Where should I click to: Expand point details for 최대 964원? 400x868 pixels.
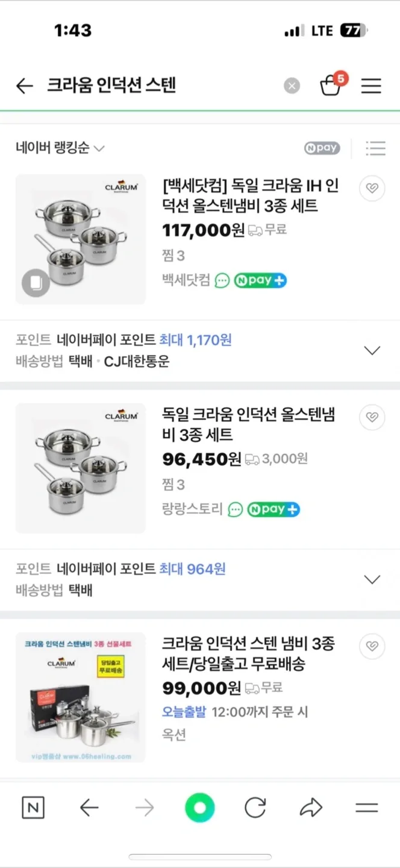[x=372, y=579]
